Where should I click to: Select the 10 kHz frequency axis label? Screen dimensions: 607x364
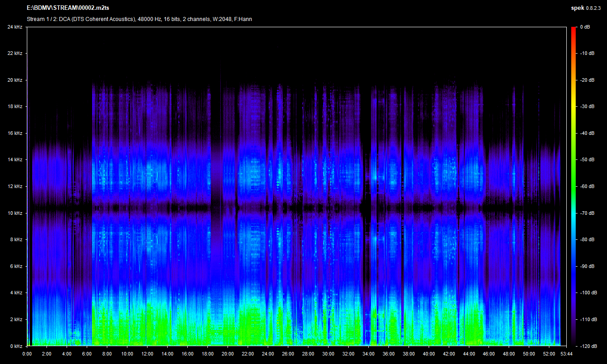[x=15, y=213]
